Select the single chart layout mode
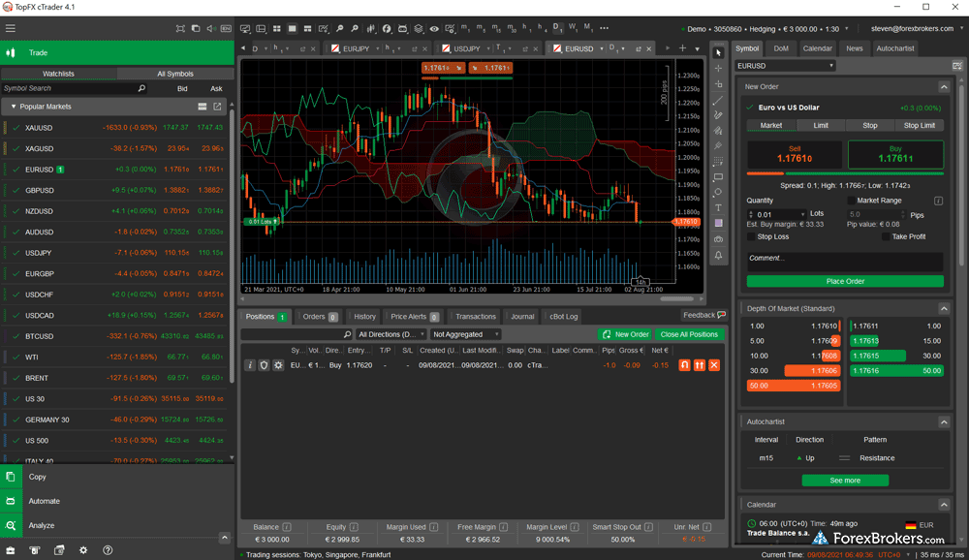969x560 pixels. (293, 28)
